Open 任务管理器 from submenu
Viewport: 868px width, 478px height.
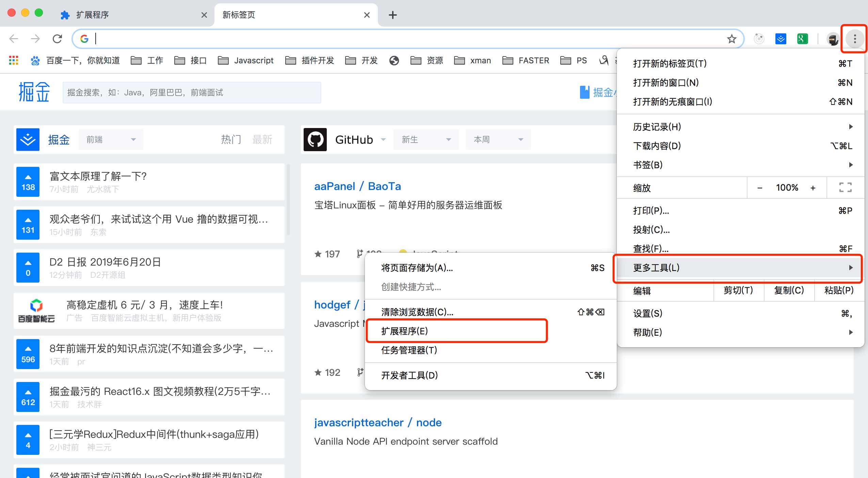click(x=491, y=350)
